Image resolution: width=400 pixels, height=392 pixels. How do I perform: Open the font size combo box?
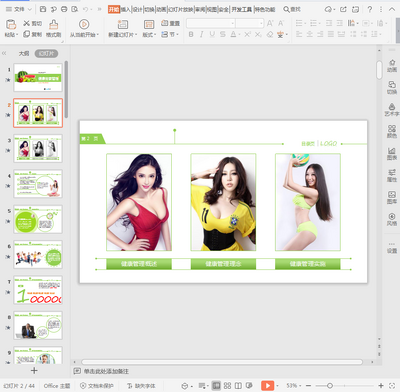[x=250, y=23]
